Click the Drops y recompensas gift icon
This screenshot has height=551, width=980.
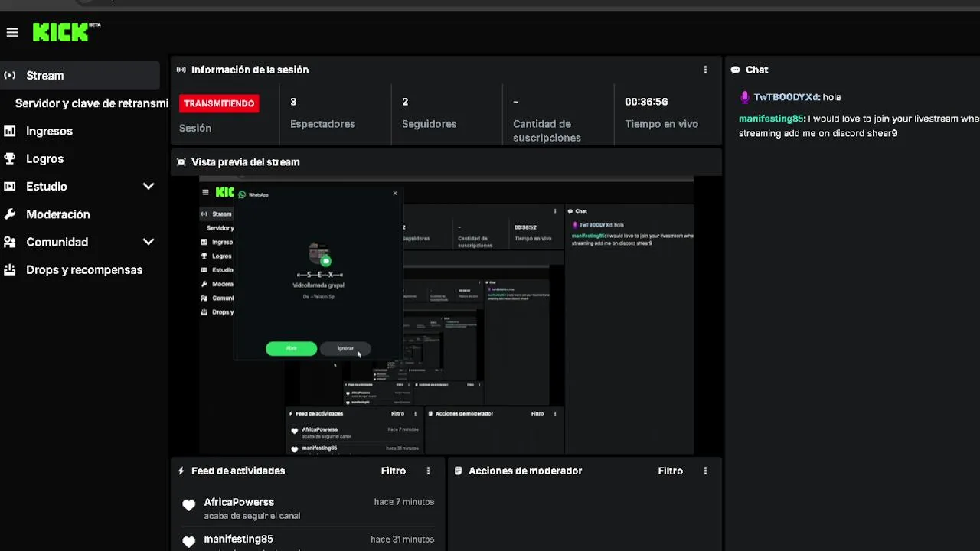click(10, 269)
